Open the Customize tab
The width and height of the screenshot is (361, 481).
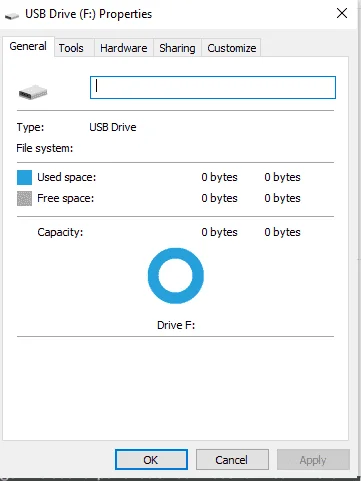point(232,48)
